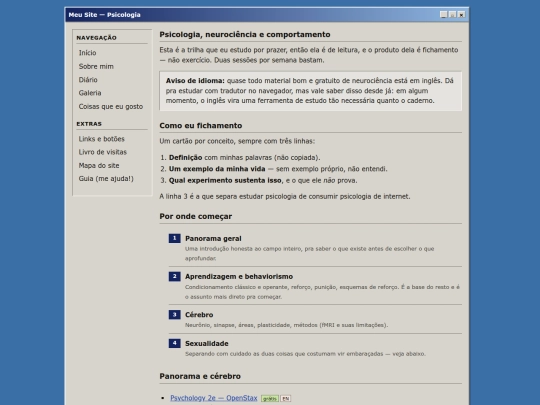Open the Início navigation link

pyautogui.click(x=87, y=53)
